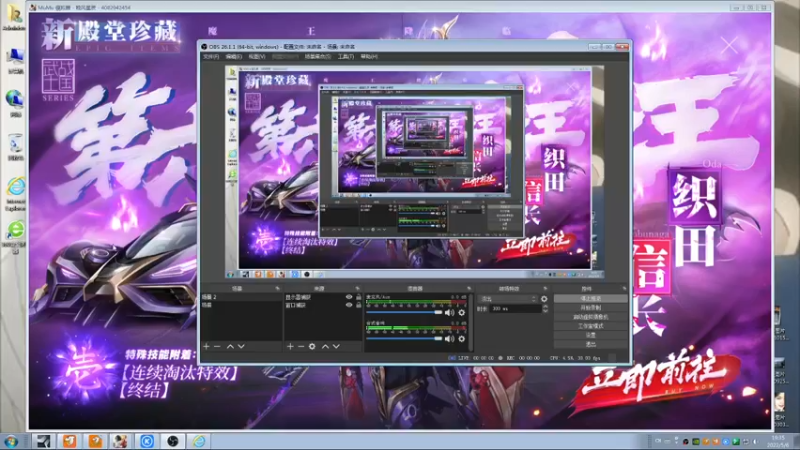
Task: Mute the 麦克风/Aux channel speaker icon
Action: pos(449,312)
